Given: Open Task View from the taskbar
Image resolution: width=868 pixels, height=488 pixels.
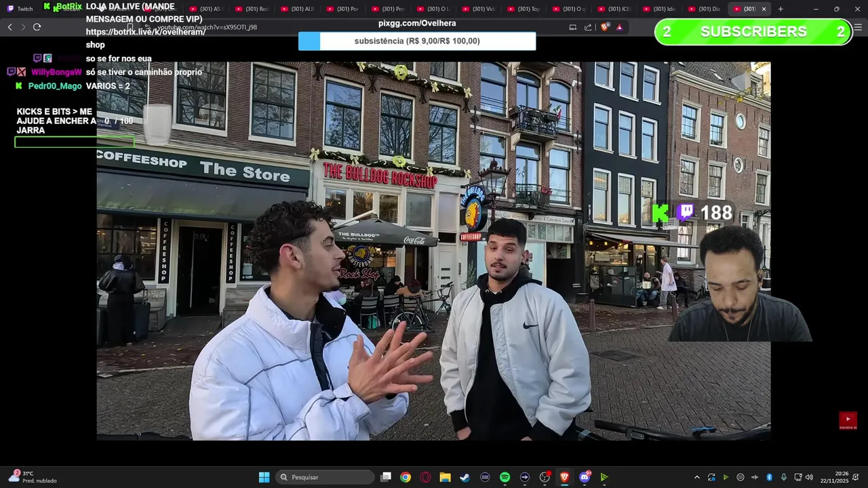Looking at the screenshot, I should [386, 477].
